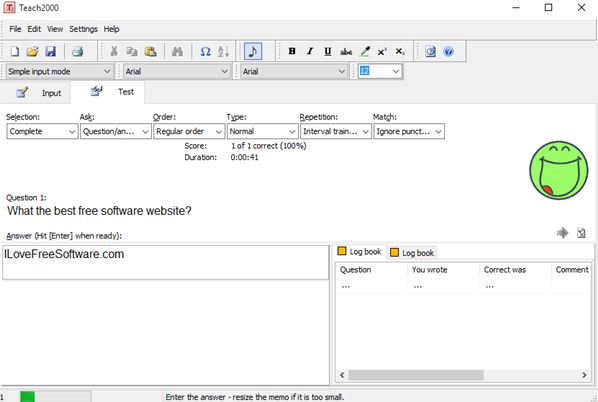Select the first Log book tab
Viewport: 598px width, 402px height.
click(x=360, y=252)
